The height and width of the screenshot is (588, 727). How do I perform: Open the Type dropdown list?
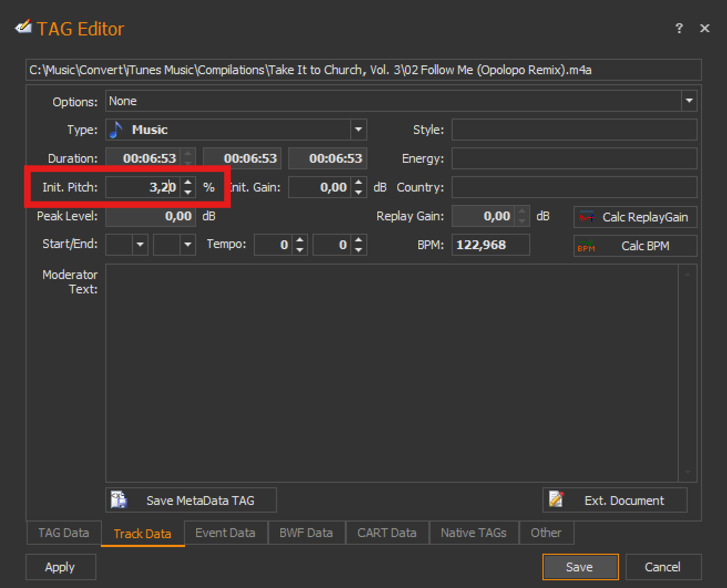click(359, 130)
